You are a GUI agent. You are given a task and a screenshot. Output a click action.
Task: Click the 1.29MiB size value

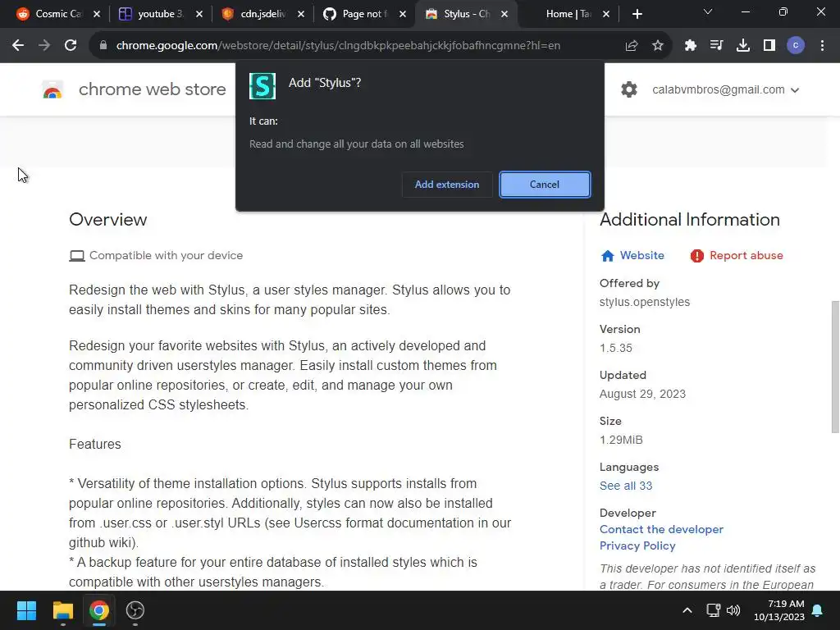(621, 440)
